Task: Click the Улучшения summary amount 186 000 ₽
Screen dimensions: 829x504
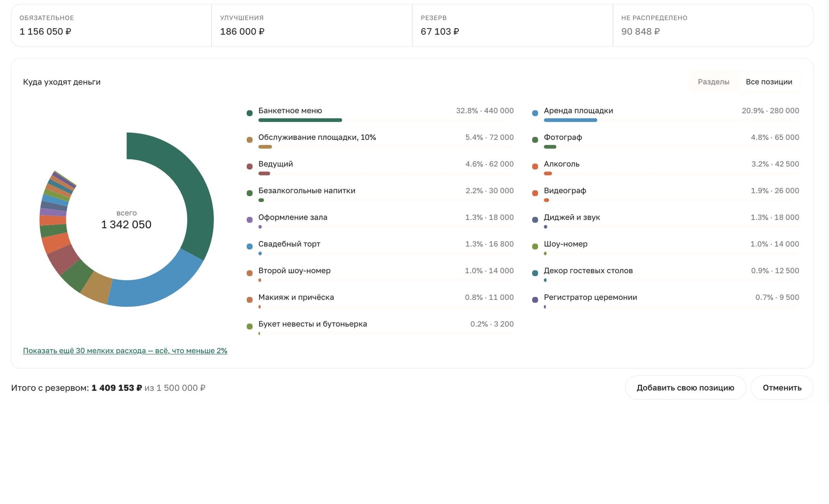Action: tap(242, 31)
